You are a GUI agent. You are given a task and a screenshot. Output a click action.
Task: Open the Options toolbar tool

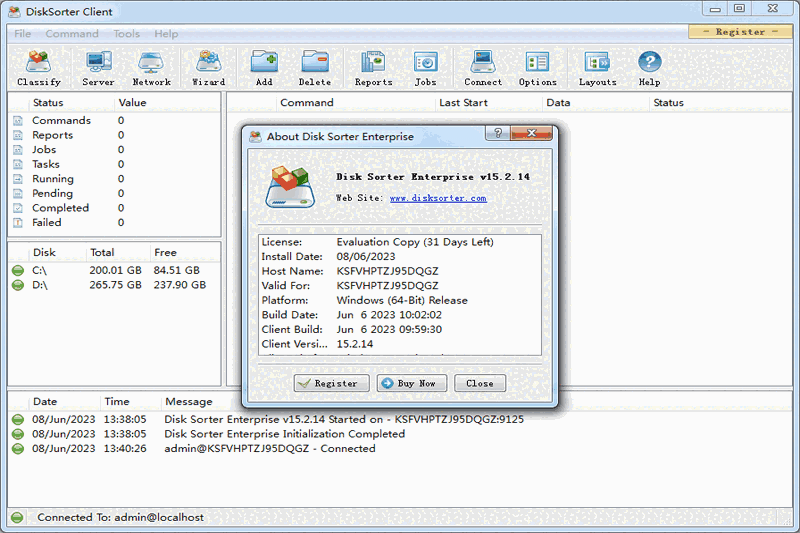coord(537,68)
